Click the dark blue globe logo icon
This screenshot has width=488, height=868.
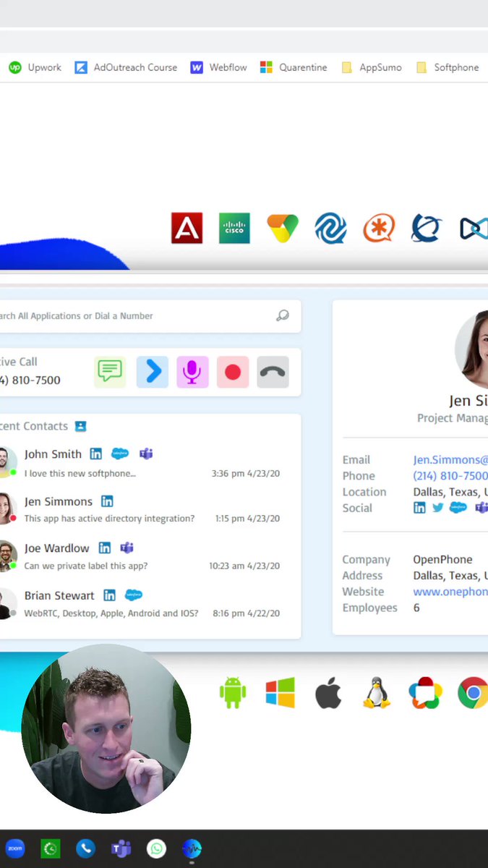(427, 228)
